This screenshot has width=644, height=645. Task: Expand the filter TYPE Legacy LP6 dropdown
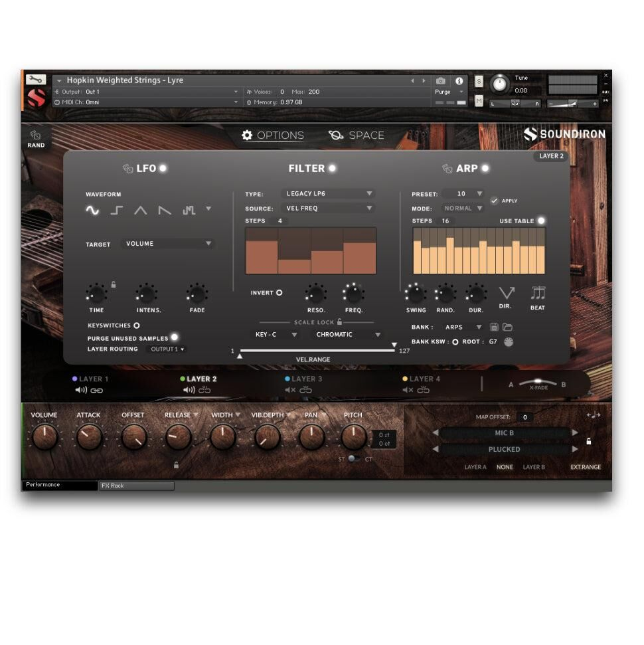[x=328, y=194]
